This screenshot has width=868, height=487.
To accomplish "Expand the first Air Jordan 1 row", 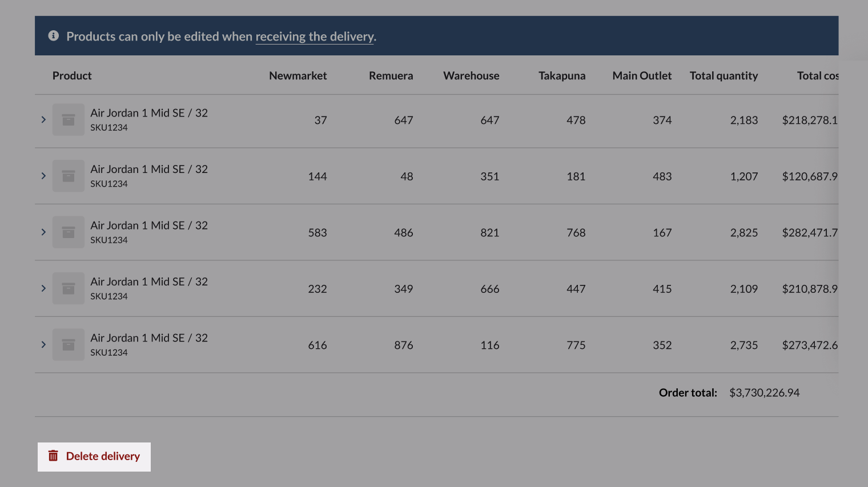I will coord(43,119).
